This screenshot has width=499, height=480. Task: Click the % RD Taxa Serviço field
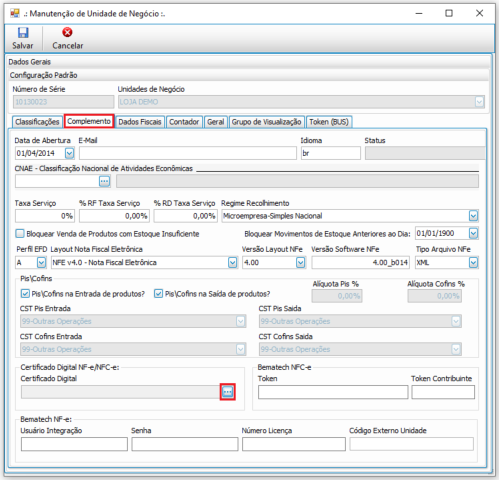click(x=186, y=216)
